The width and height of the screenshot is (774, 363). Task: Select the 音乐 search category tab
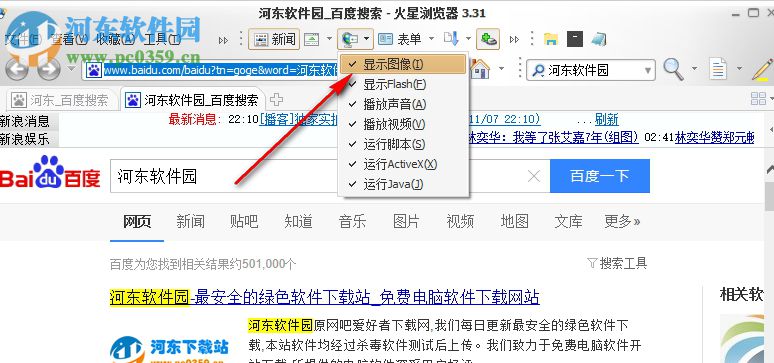pos(352,221)
